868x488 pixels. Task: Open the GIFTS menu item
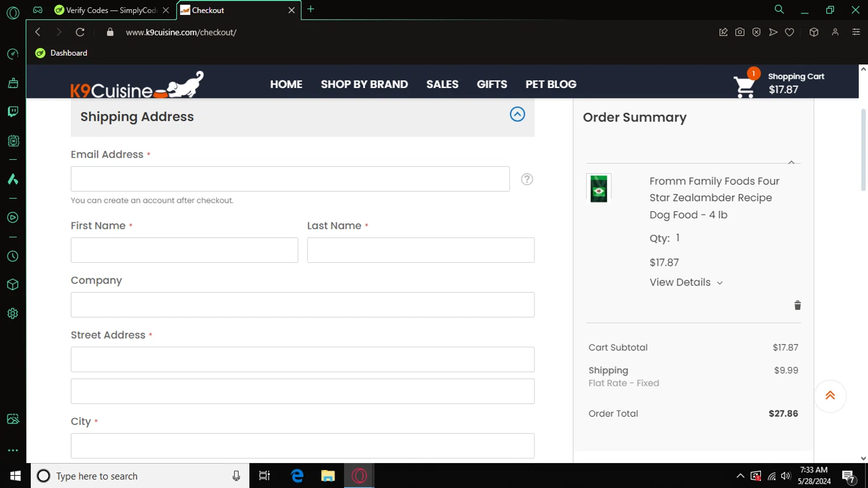coord(492,85)
